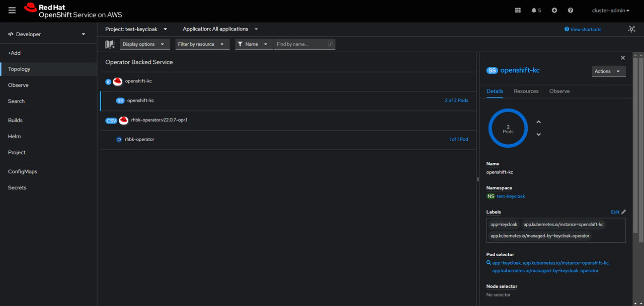Click Red Hat icon beside rhbk-operator.v22.0.7-opr.1
Image resolution: width=644 pixels, height=306 pixels.
pos(124,120)
